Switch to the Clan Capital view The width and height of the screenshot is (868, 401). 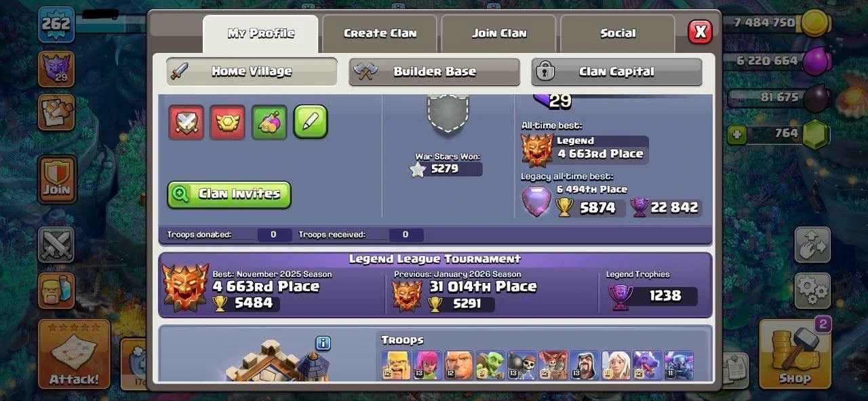click(616, 72)
